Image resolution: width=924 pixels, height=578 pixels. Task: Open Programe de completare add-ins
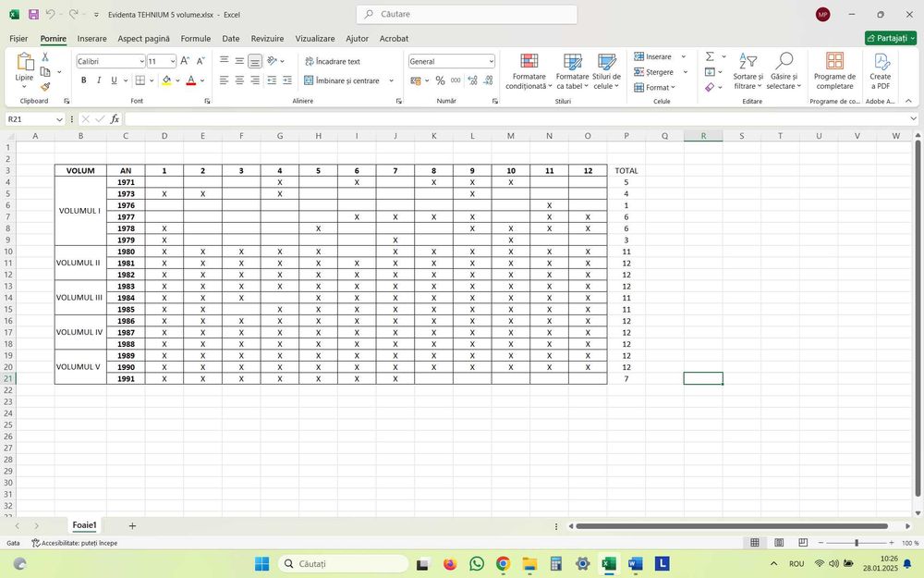[x=834, y=71]
